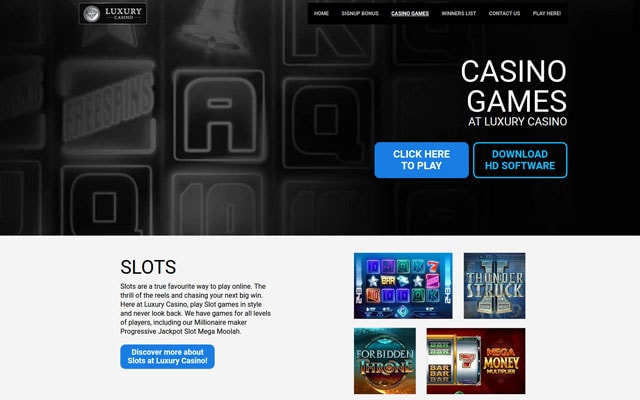Viewport: 640px width, 400px height.
Task: Open the Mega Money Multiplier thumbnail
Action: [x=476, y=361]
